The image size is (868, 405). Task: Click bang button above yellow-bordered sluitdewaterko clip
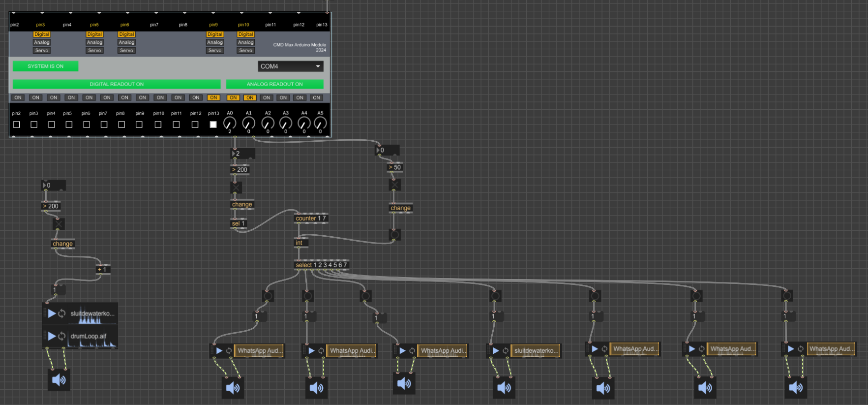(x=496, y=296)
